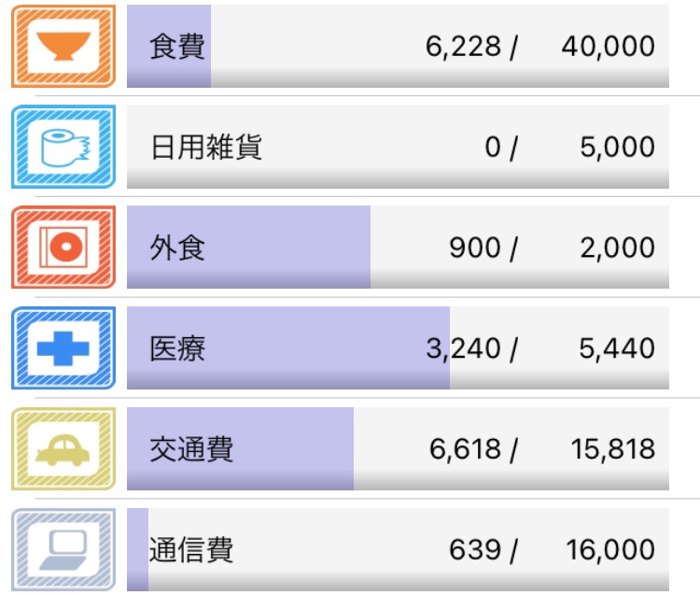The image size is (700, 595).
Task: Tap the 5,000 sundries budget amount
Action: point(618,147)
